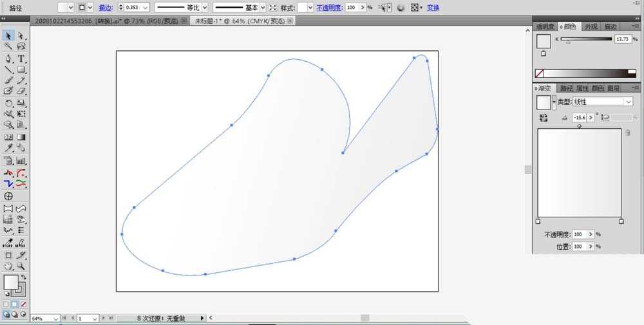This screenshot has height=325, width=644.
Task: Select the Pen tool
Action: 8,59
